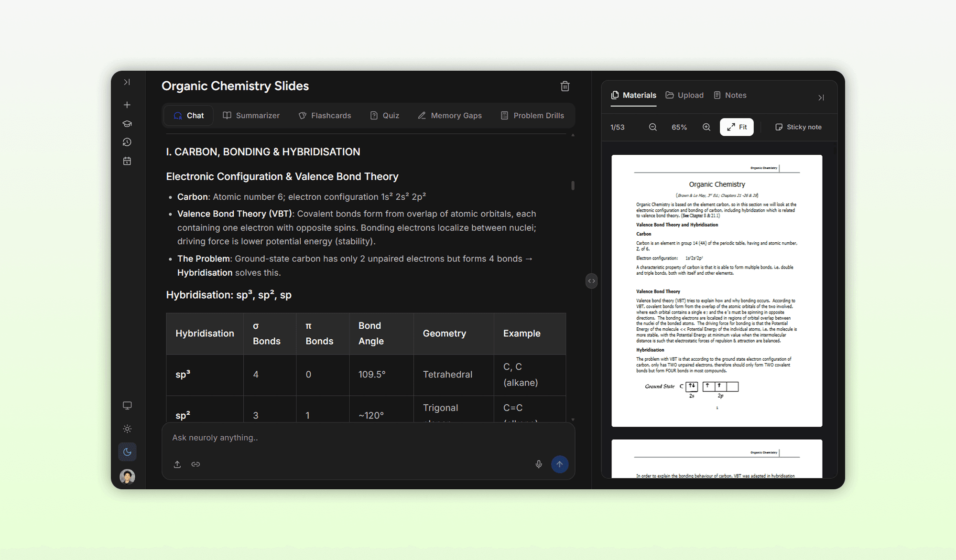Delete chat with the trash icon
Screen dimensions: 956x560
[565, 86]
